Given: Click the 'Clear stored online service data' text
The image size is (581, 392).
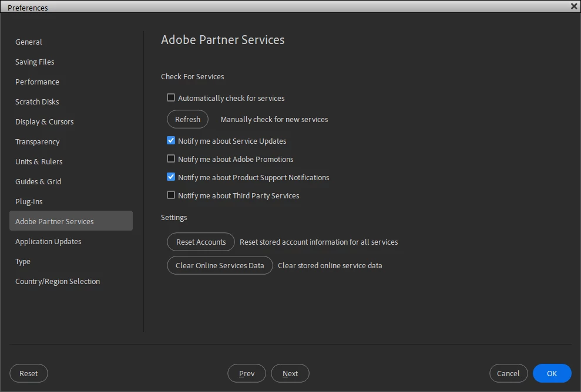Looking at the screenshot, I should click(x=330, y=266).
